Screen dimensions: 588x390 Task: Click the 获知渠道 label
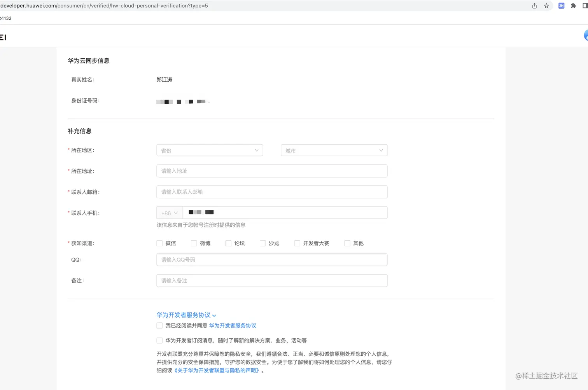click(83, 243)
